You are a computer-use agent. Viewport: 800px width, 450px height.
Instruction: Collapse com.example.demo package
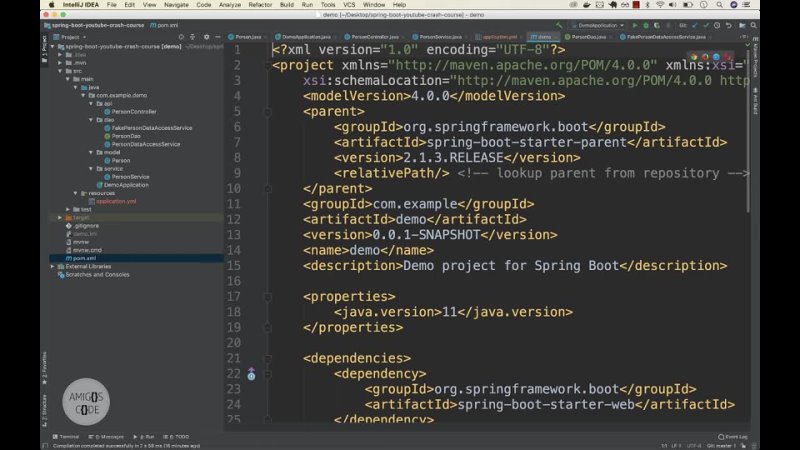tap(83, 95)
